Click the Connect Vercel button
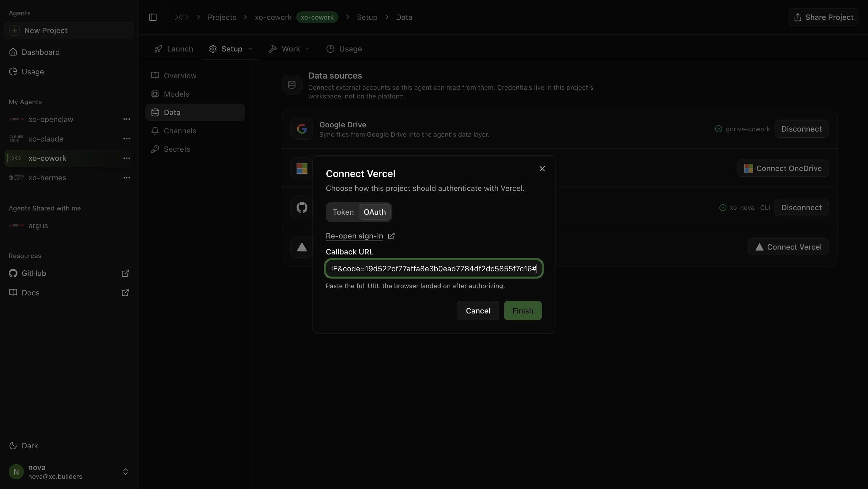868x489 pixels. tap(788, 247)
